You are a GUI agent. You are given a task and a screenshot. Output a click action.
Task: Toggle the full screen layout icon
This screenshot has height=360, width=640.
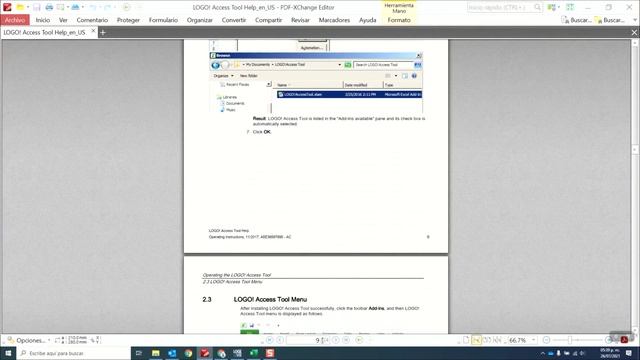click(570, 7)
